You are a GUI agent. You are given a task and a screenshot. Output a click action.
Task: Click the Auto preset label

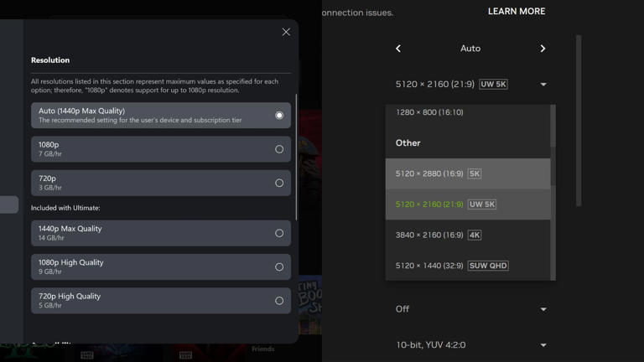pyautogui.click(x=470, y=49)
